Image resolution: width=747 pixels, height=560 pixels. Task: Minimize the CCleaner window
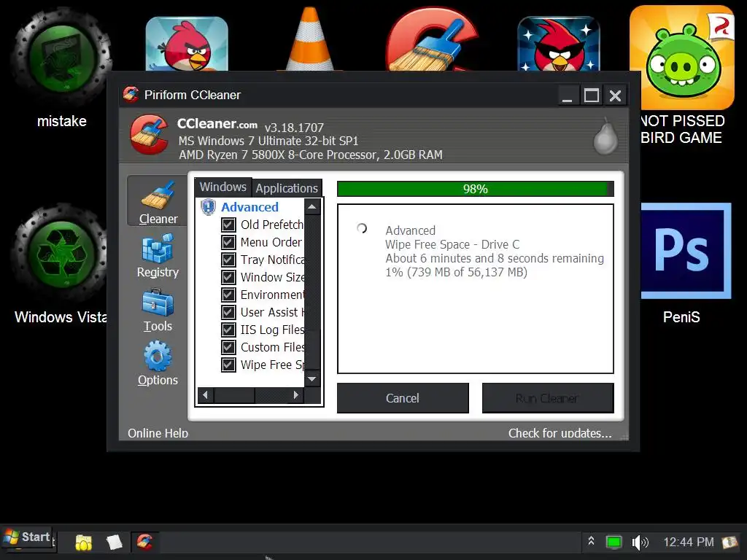point(567,96)
